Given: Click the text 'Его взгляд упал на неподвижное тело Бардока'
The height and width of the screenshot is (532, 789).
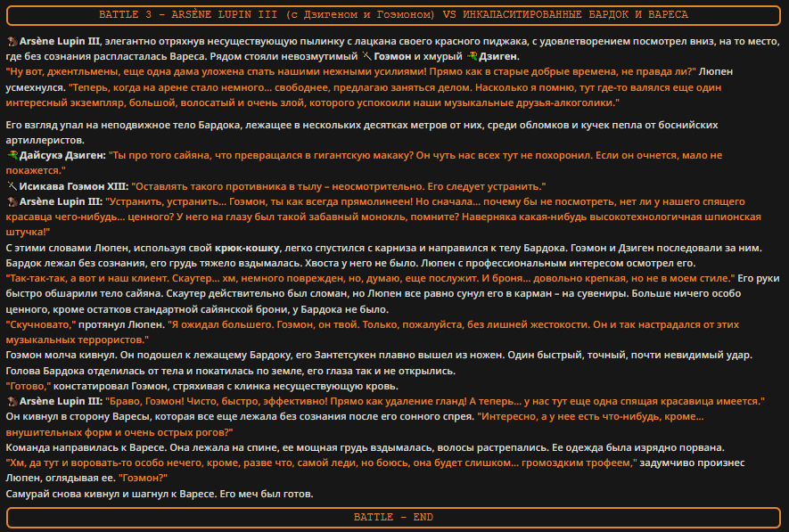Looking at the screenshot, I should tap(123, 125).
